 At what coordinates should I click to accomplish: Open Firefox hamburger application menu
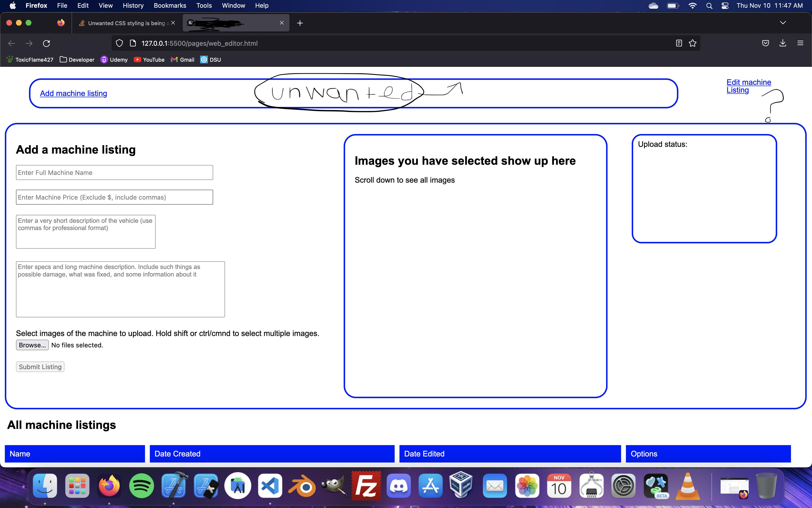pyautogui.click(x=800, y=43)
